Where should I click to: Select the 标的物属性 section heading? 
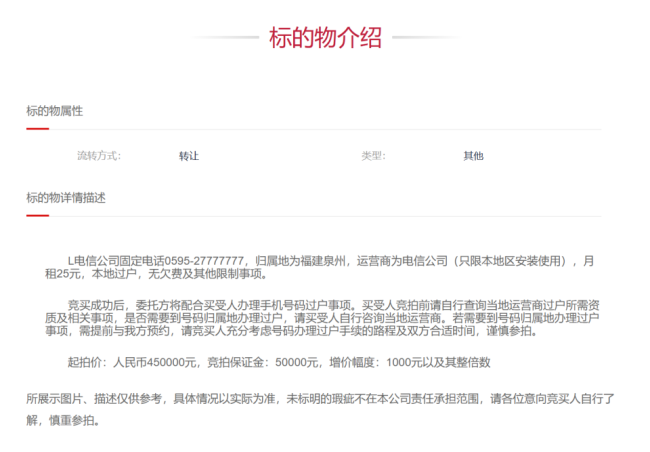click(54, 110)
